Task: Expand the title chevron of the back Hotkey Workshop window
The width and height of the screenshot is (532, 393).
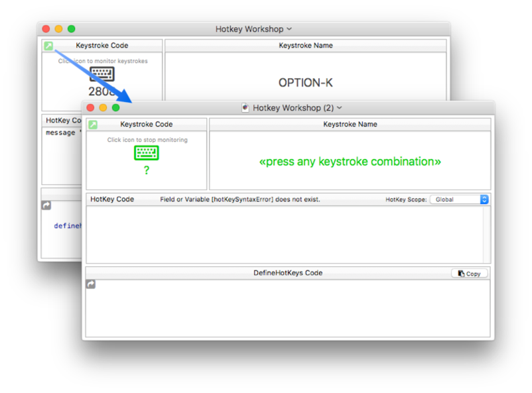Action: click(x=289, y=29)
